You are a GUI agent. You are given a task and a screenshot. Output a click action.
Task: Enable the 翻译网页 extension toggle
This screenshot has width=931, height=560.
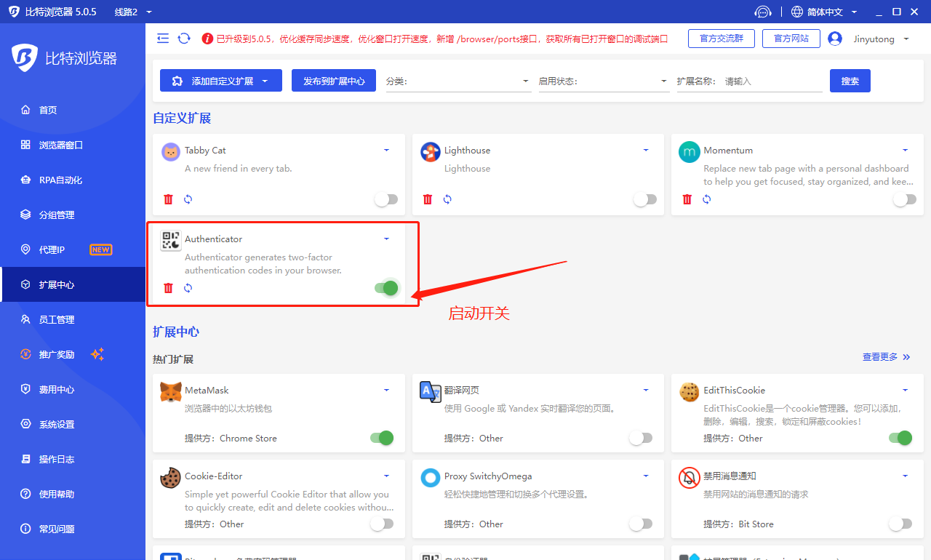click(x=641, y=438)
